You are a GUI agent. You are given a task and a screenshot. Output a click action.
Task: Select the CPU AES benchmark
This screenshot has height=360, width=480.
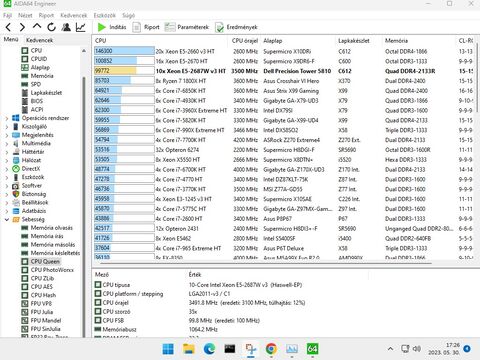(37, 287)
